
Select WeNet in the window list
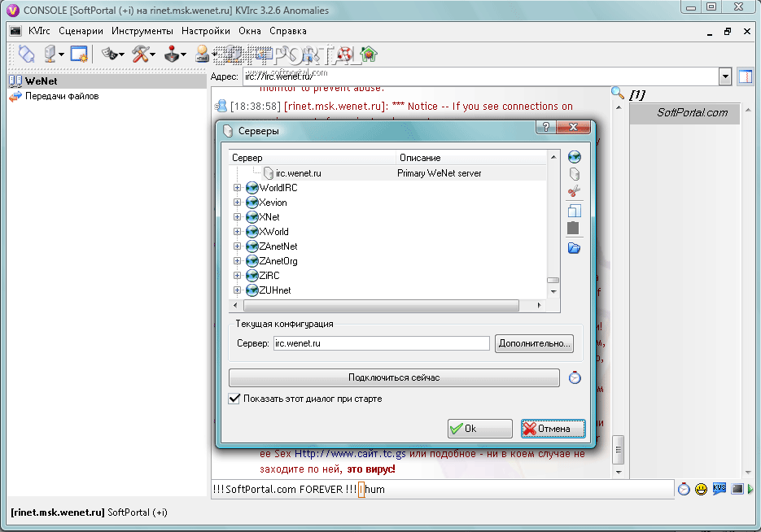(x=107, y=81)
